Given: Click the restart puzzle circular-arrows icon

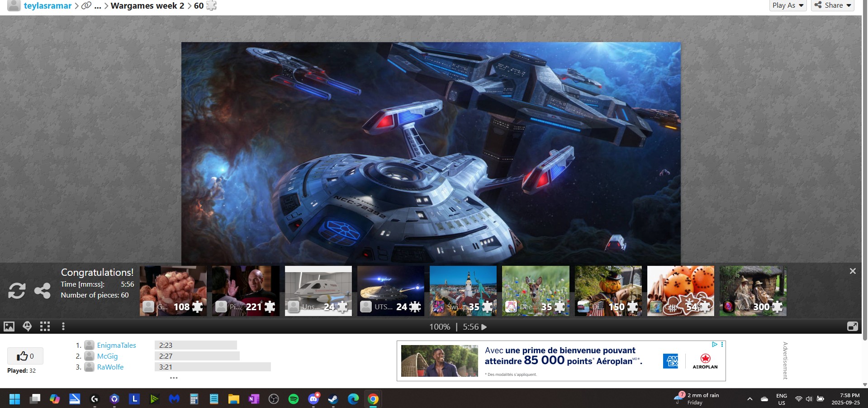Looking at the screenshot, I should click(17, 291).
